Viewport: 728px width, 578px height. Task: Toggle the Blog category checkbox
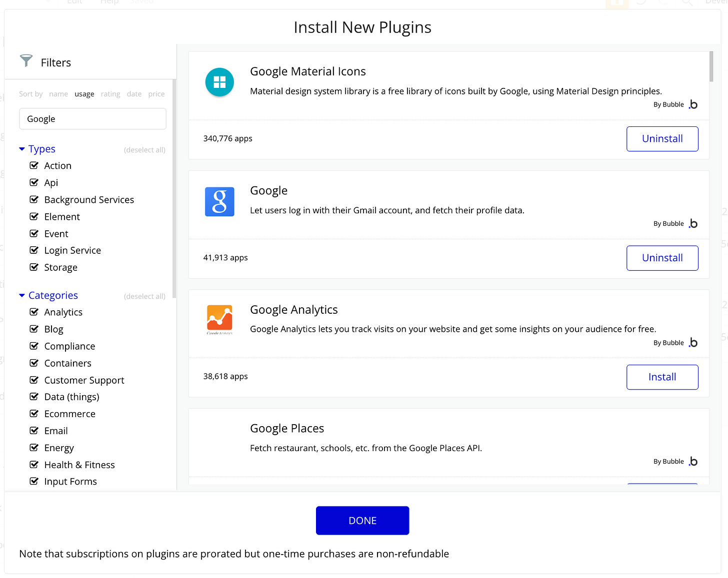coord(34,329)
